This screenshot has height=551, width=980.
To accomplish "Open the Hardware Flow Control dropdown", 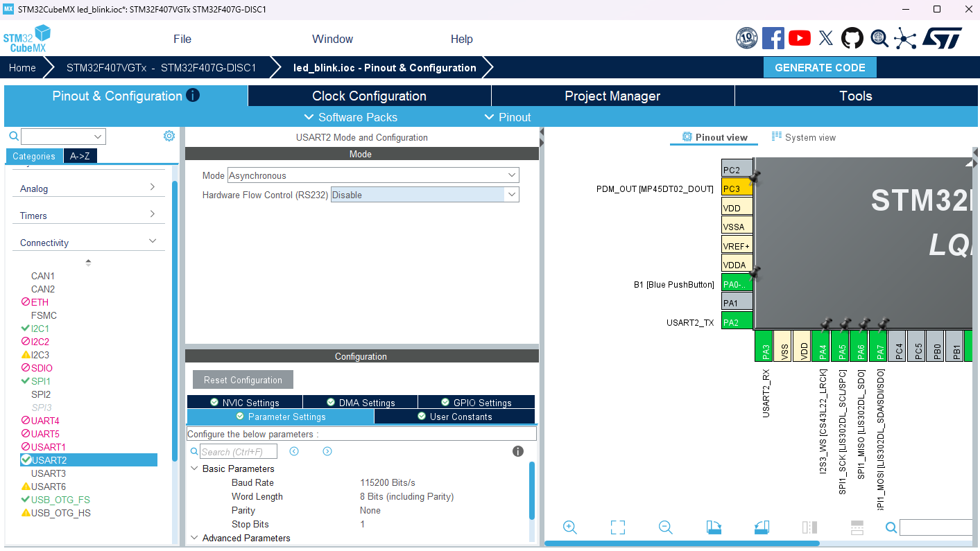I will (424, 195).
